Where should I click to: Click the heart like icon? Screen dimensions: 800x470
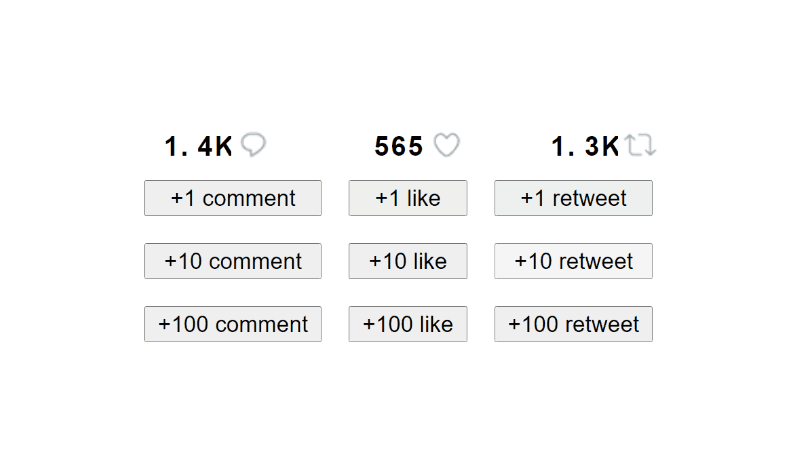pyautogui.click(x=446, y=146)
